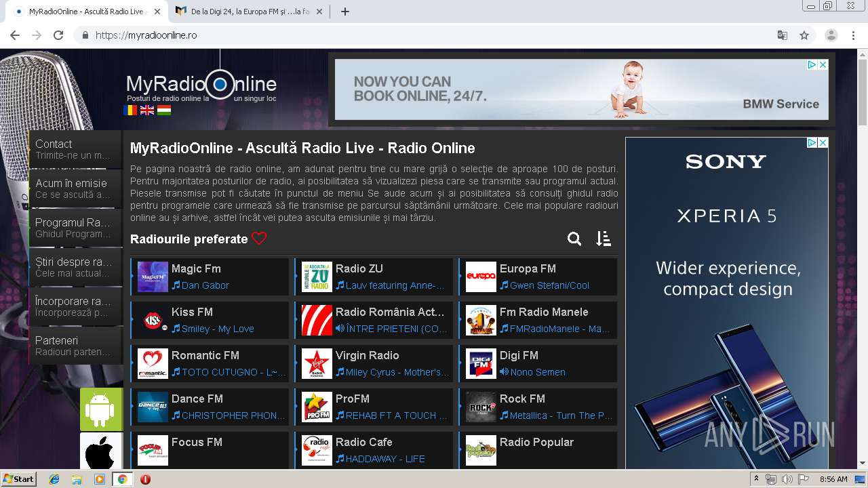This screenshot has width=868, height=488.
Task: Open the ProFM logo
Action: tap(317, 407)
